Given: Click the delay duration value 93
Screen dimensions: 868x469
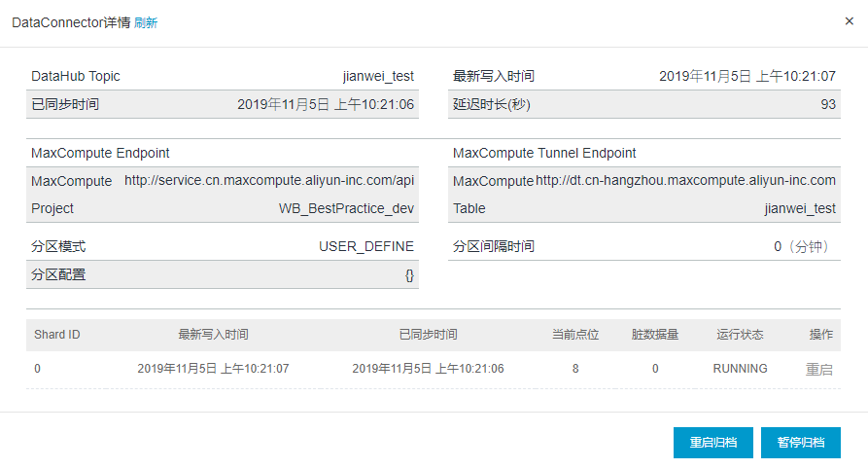Looking at the screenshot, I should pos(828,104).
